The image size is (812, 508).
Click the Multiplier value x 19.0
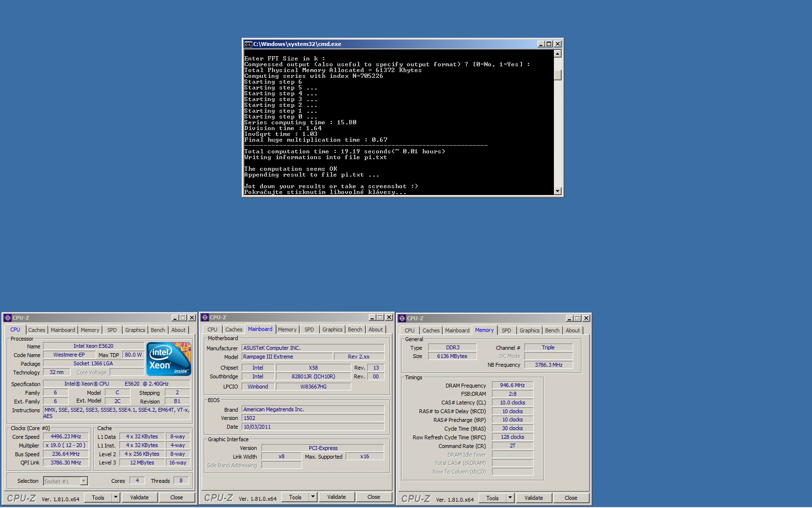point(66,445)
